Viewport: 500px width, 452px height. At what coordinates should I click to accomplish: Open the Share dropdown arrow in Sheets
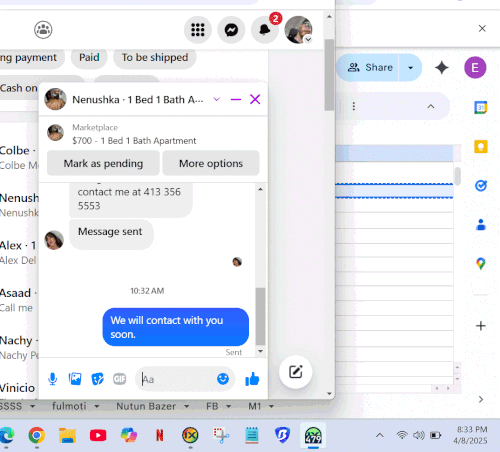pos(411,68)
